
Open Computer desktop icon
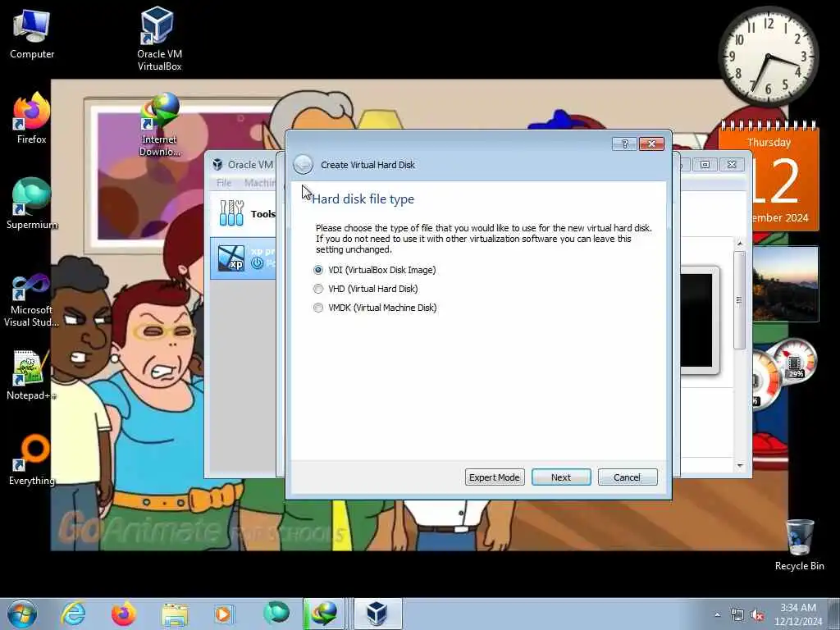(32, 34)
